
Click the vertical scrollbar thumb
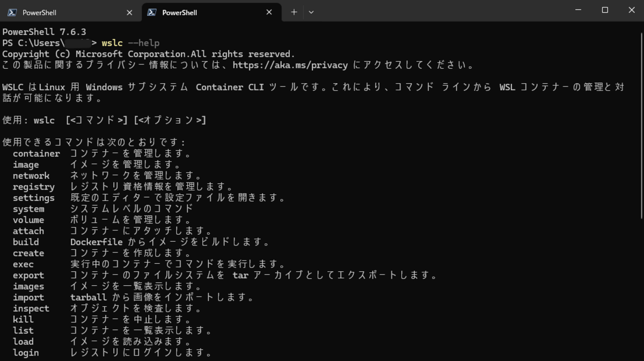point(641,124)
